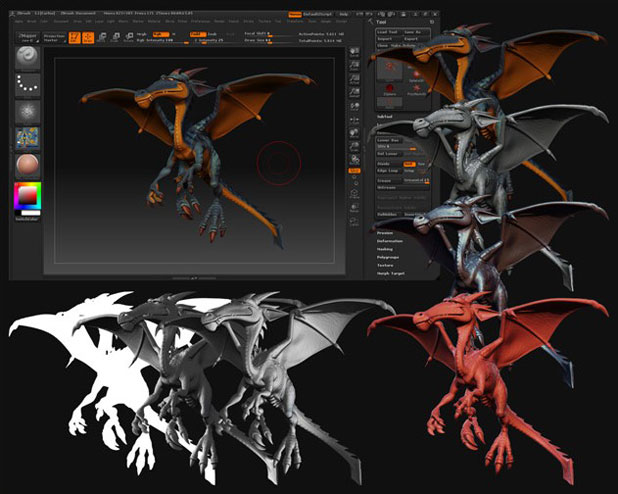Open the Transform menu
The width and height of the screenshot is (618, 494).
[x=295, y=21]
